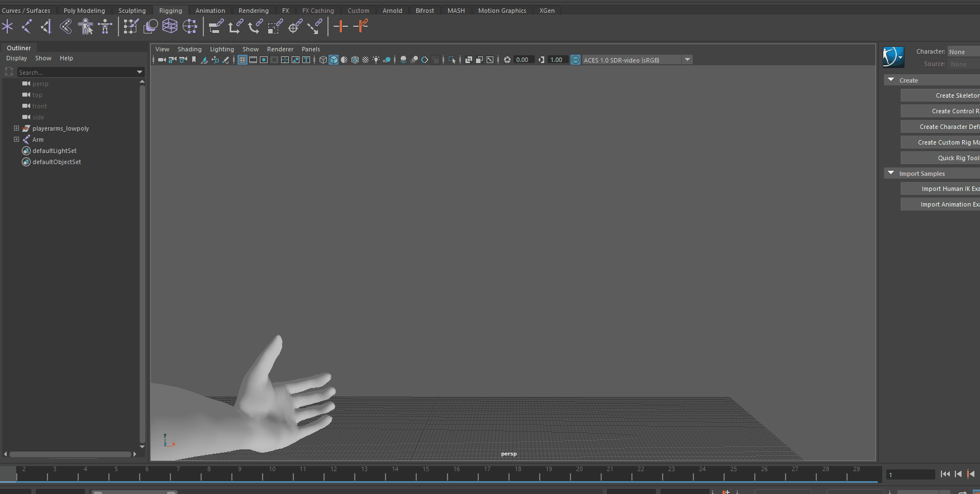980x494 pixels.
Task: Open the HumanIK logo menu button
Action: (893, 57)
